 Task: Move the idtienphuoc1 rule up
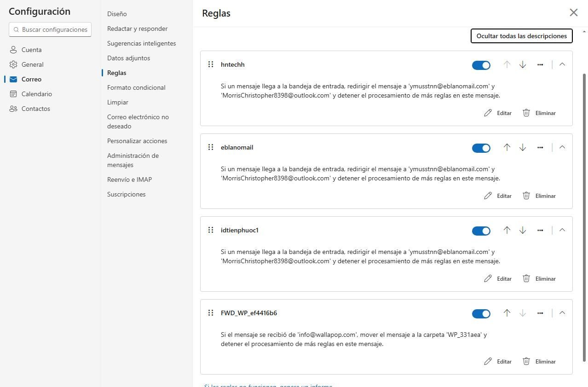[x=507, y=231]
